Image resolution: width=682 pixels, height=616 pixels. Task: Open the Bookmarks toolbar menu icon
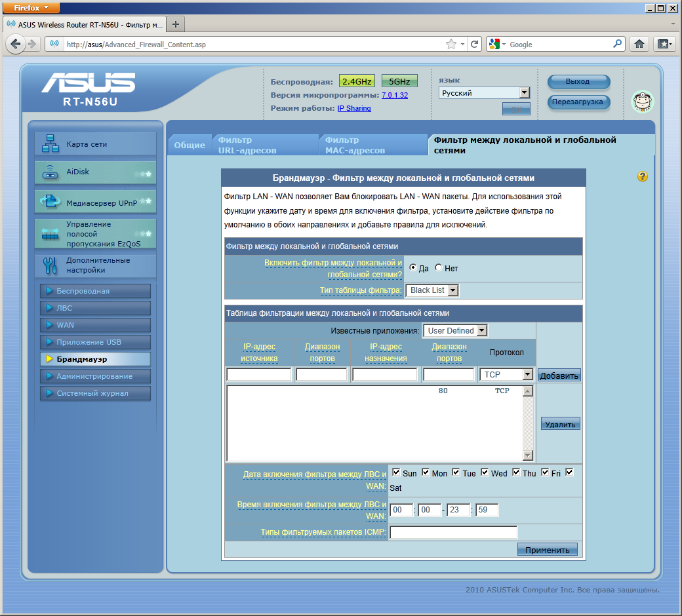[x=664, y=44]
